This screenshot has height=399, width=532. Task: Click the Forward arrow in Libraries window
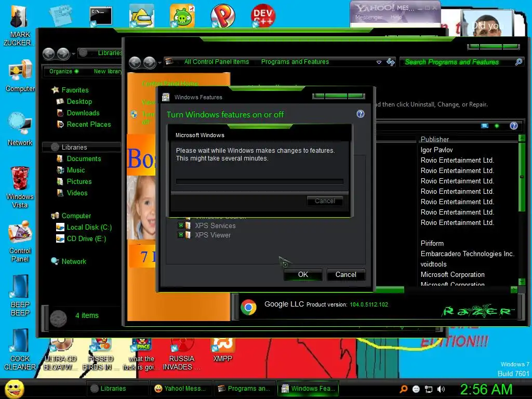[63, 54]
